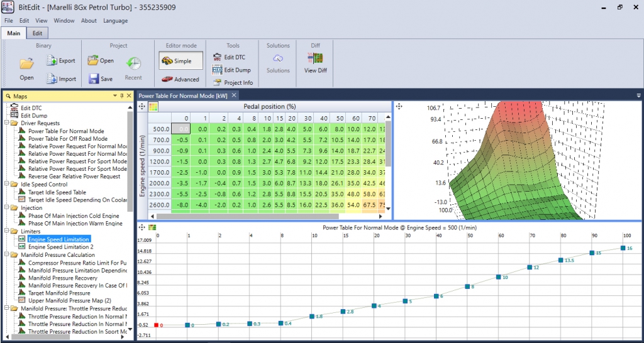Open Reverse Gear Relative Power Request map
The image size is (644, 343).
click(x=74, y=176)
